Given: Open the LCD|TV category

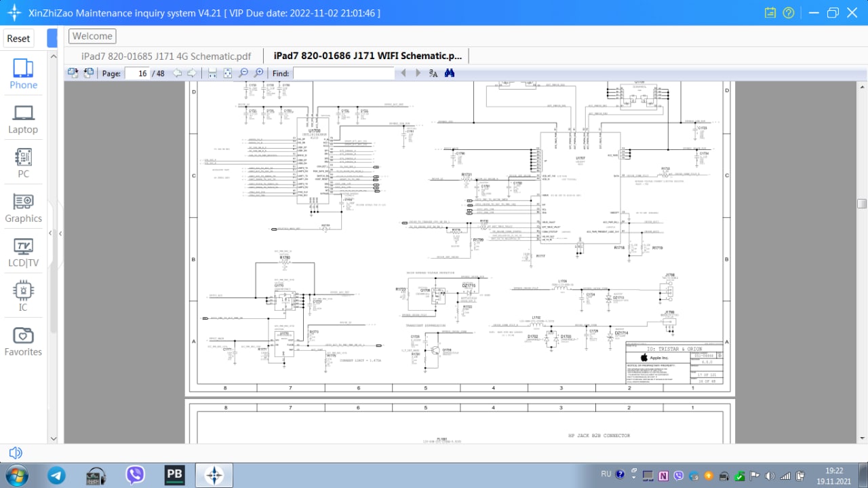Looking at the screenshot, I should 23,252.
